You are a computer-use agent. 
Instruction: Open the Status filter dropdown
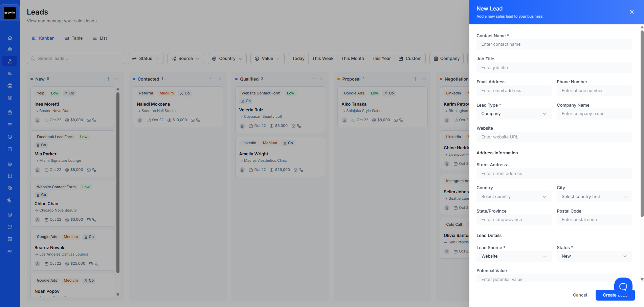pos(146,59)
